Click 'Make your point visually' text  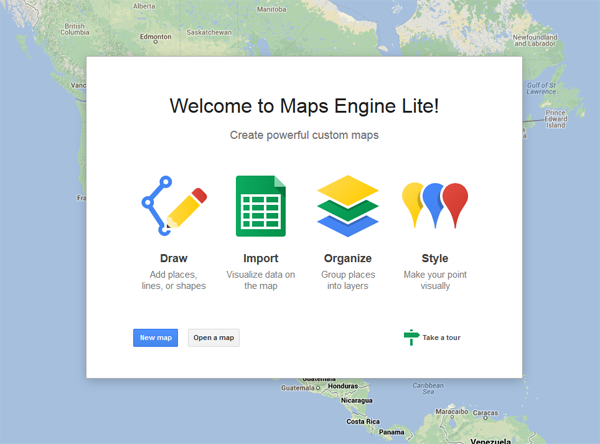pyautogui.click(x=435, y=280)
